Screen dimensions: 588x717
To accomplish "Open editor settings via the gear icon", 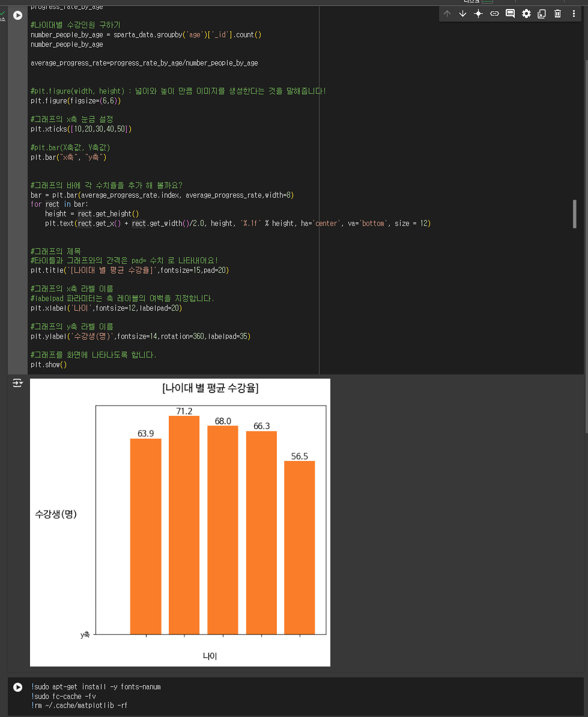I will coord(526,14).
